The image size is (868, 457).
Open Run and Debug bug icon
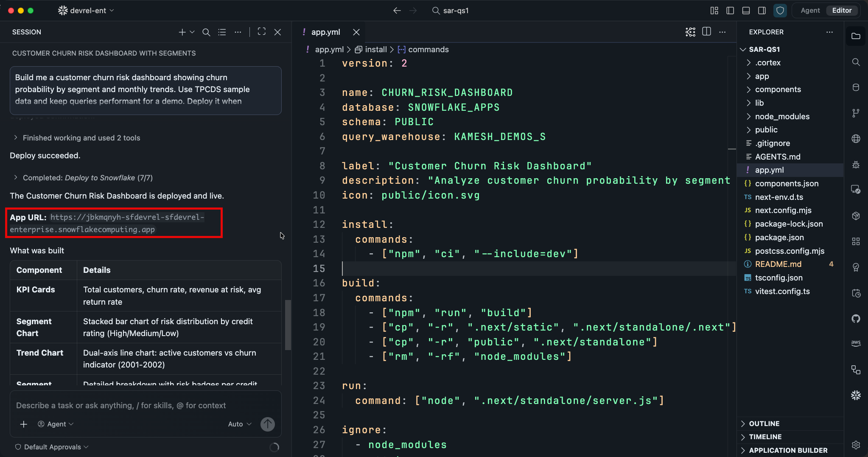[856, 165]
